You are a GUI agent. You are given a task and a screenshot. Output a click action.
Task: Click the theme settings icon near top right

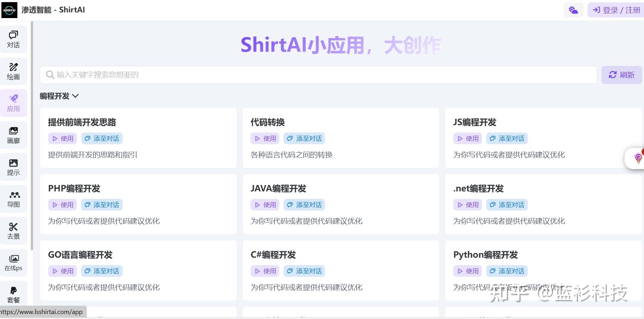573,10
